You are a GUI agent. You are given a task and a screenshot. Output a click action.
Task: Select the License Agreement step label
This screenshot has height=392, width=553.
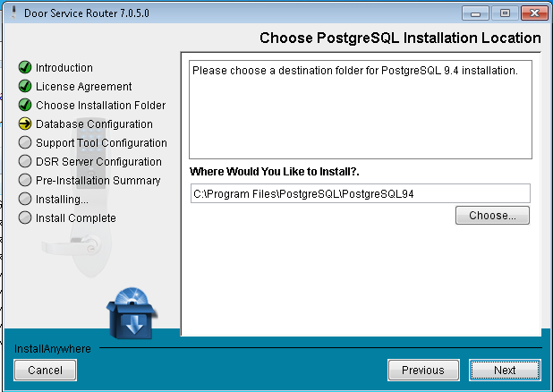[84, 87]
